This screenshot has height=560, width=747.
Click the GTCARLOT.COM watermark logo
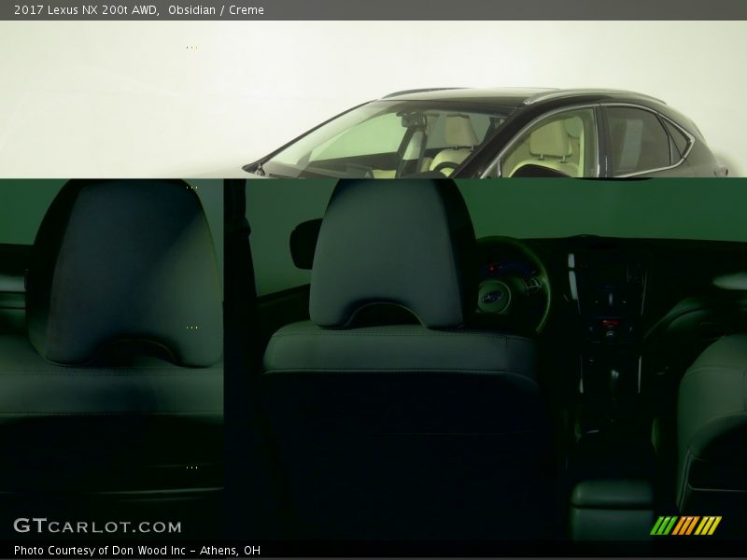[x=97, y=526]
